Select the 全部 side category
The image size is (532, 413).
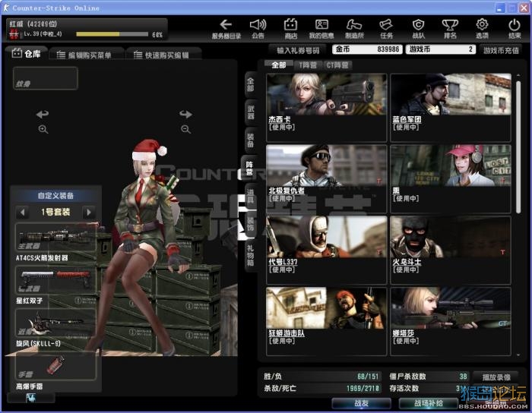click(x=250, y=85)
